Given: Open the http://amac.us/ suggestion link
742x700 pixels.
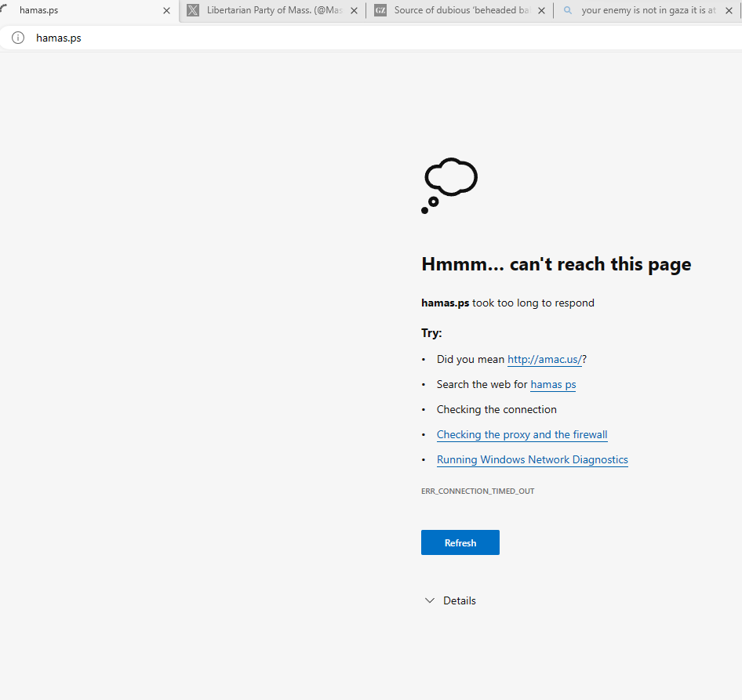Looking at the screenshot, I should [x=544, y=360].
